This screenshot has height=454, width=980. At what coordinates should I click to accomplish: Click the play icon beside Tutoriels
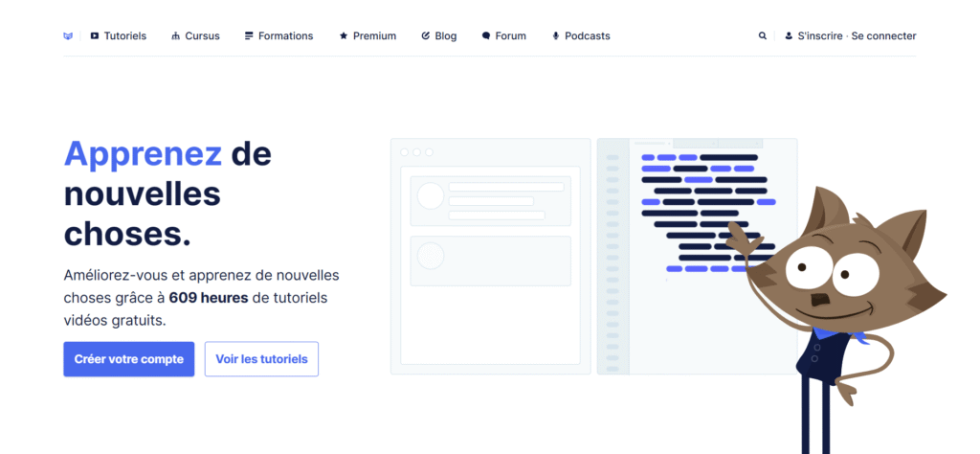(x=95, y=36)
